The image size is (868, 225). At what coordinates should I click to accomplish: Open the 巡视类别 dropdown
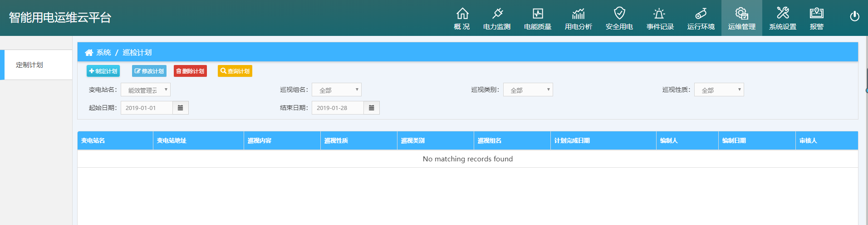point(528,90)
